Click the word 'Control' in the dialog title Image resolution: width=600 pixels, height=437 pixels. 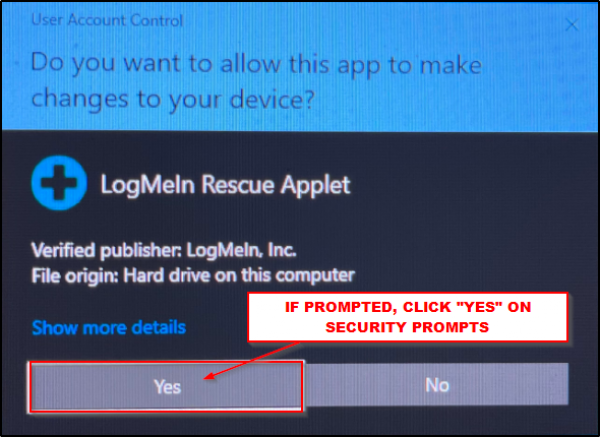click(156, 20)
